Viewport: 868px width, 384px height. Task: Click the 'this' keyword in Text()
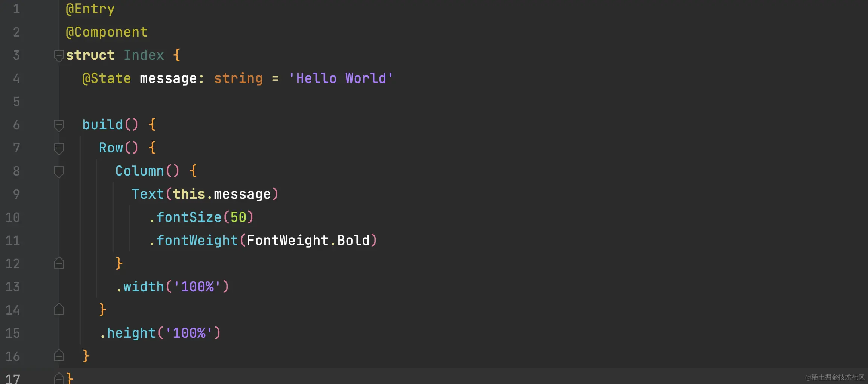[189, 194]
